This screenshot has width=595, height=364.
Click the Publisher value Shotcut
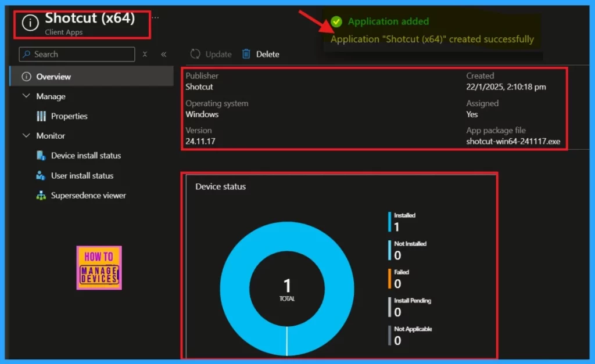[199, 87]
